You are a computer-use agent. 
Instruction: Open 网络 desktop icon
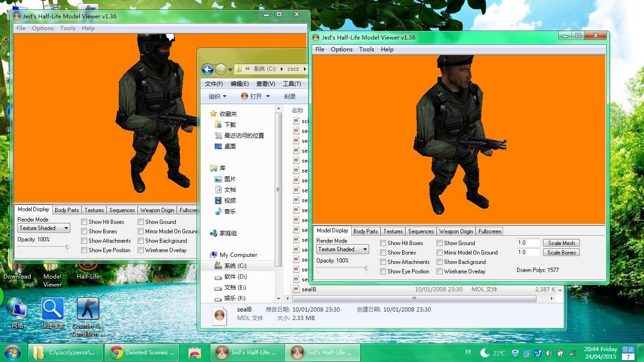click(x=17, y=313)
